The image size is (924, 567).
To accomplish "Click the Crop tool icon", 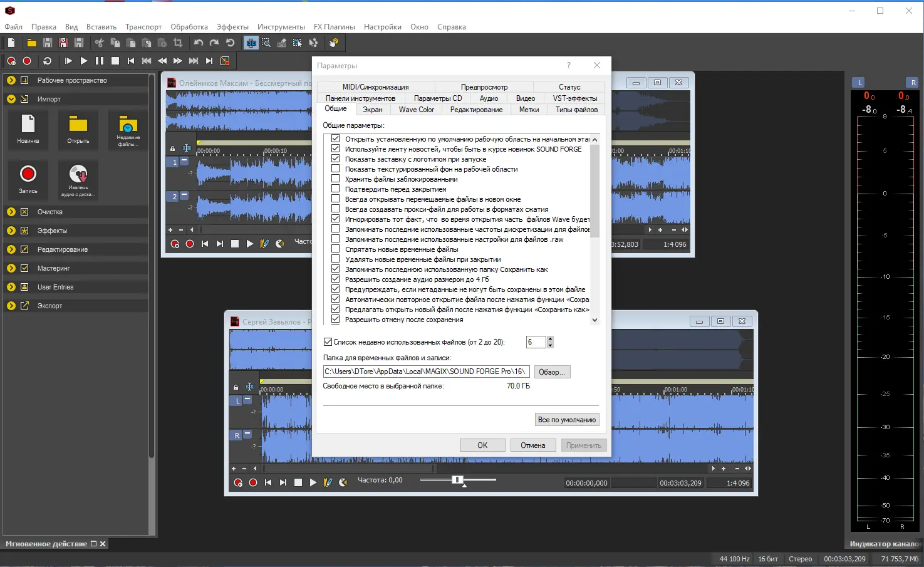I will coord(178,43).
